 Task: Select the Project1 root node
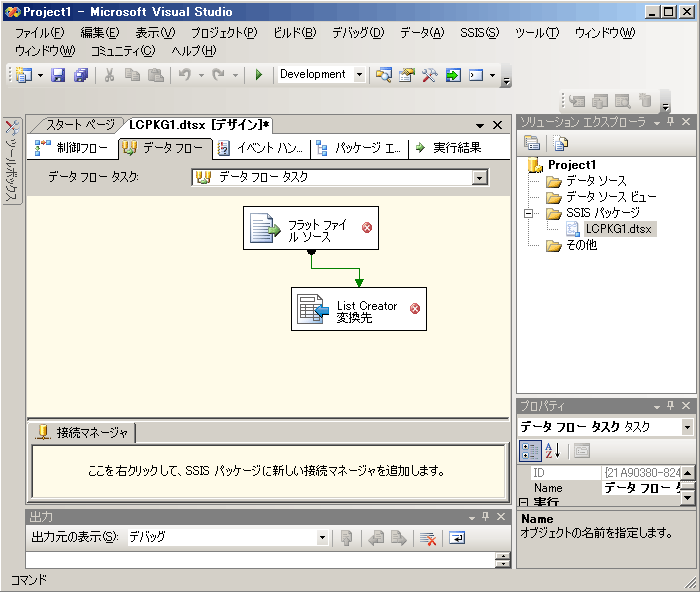coord(572,165)
